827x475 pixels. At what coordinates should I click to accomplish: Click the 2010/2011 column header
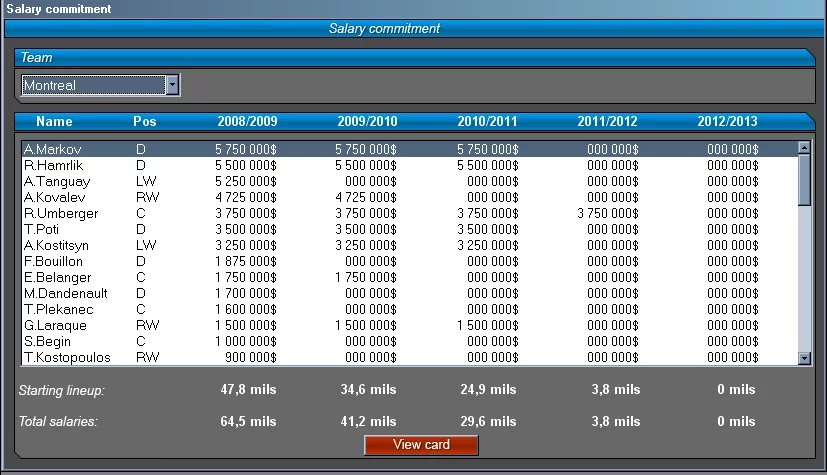click(487, 121)
